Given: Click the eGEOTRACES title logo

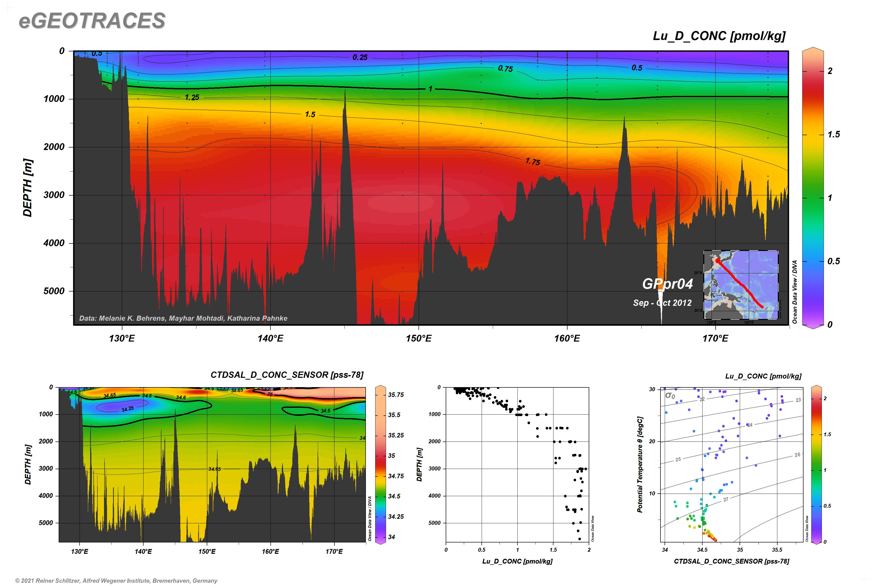Looking at the screenshot, I should 92,21.
